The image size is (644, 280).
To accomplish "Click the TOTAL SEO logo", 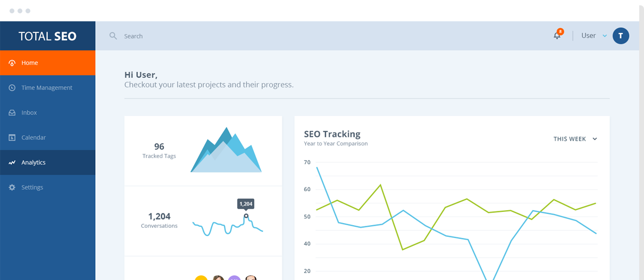I will click(x=47, y=36).
